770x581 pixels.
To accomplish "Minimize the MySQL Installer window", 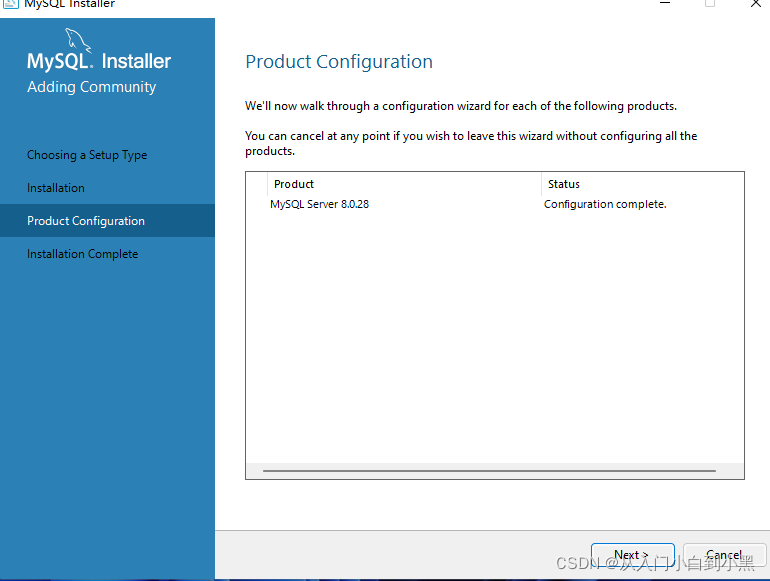I will point(665,3).
